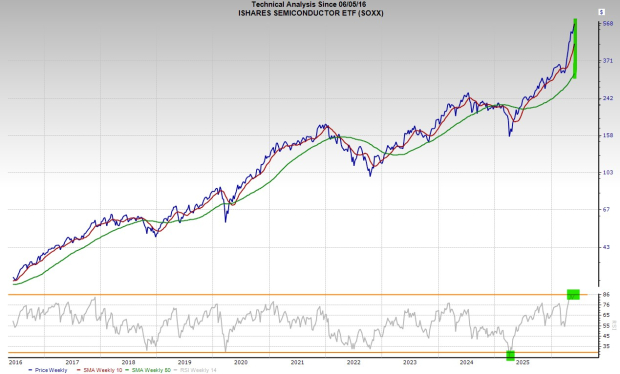Click the 2016 year label on time axis
The width and height of the screenshot is (620, 374).
[x=16, y=362]
